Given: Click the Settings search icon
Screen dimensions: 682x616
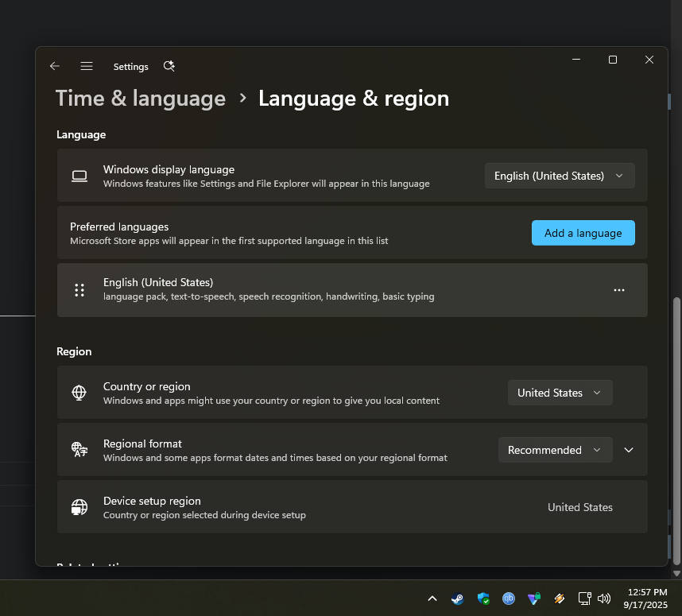Looking at the screenshot, I should click(169, 66).
